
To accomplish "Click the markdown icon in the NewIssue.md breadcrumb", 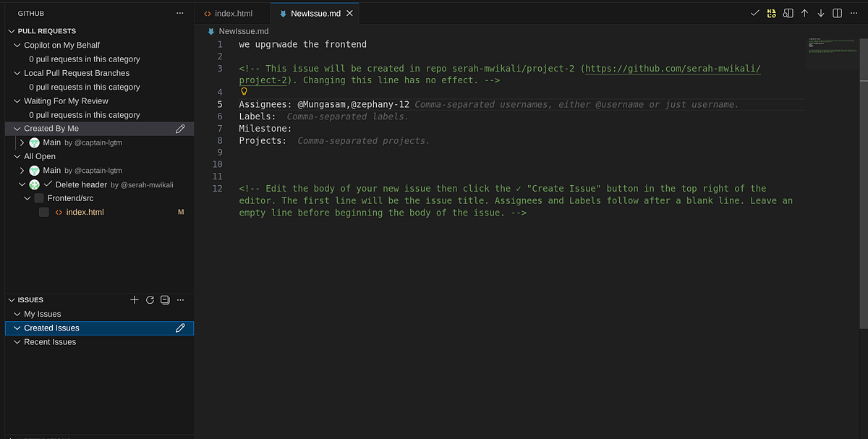I will pos(211,31).
